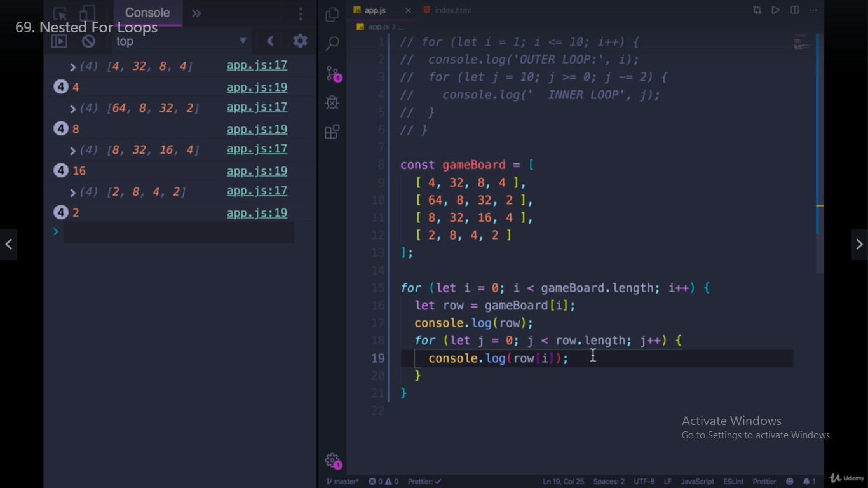
Task: Open the Run and Debug panel
Action: click(331, 102)
